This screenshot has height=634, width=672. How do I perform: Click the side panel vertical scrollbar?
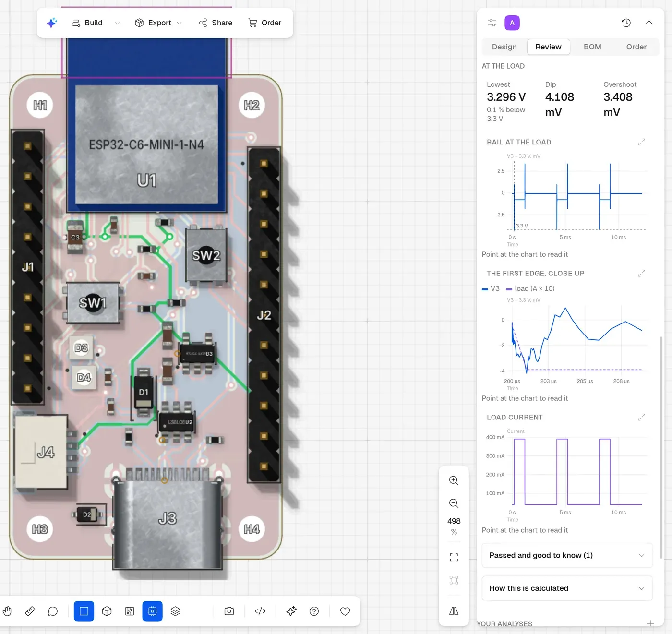tap(661, 446)
